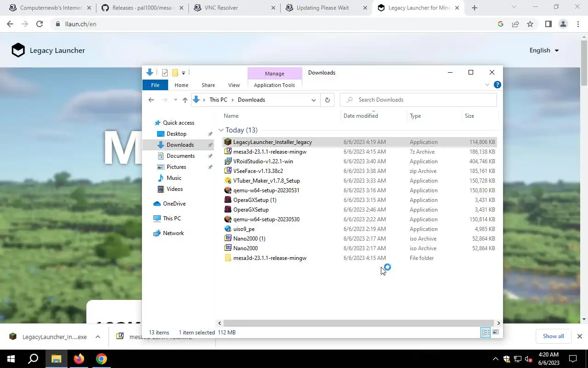
Task: Open OneDrive in navigation pane
Action: tap(174, 204)
